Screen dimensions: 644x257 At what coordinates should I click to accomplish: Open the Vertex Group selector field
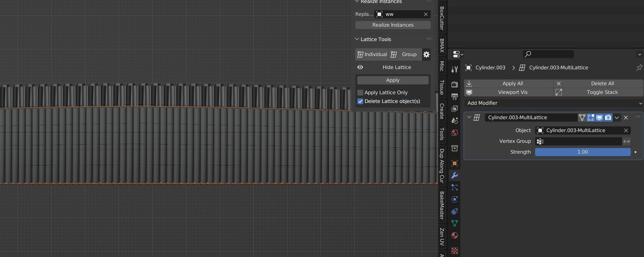tap(578, 141)
